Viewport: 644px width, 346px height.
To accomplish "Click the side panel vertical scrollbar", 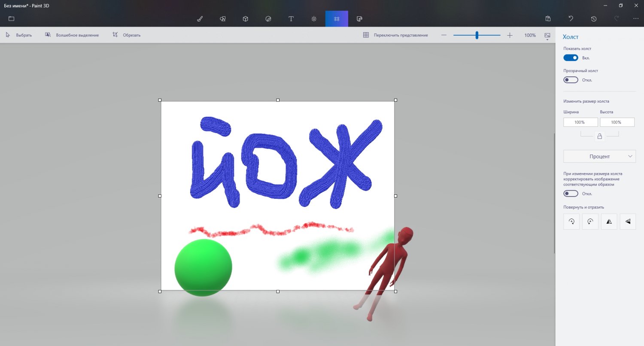I will click(x=554, y=193).
